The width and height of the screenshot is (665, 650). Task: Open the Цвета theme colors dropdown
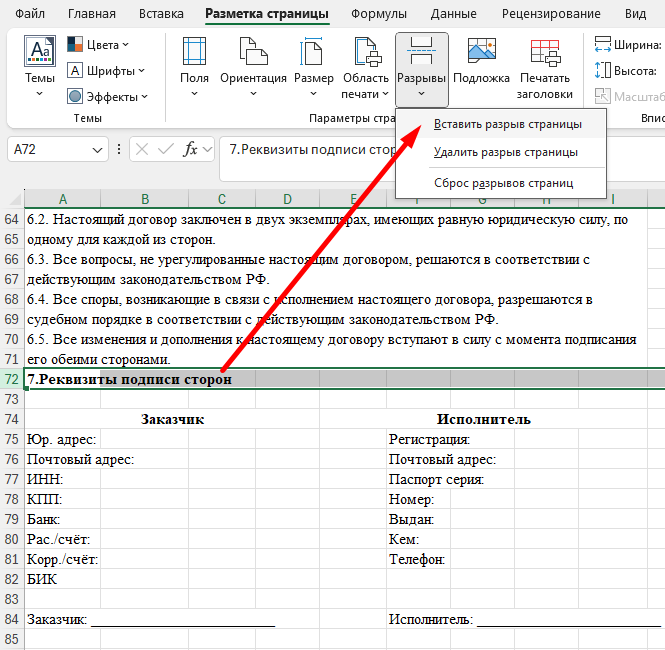click(98, 45)
